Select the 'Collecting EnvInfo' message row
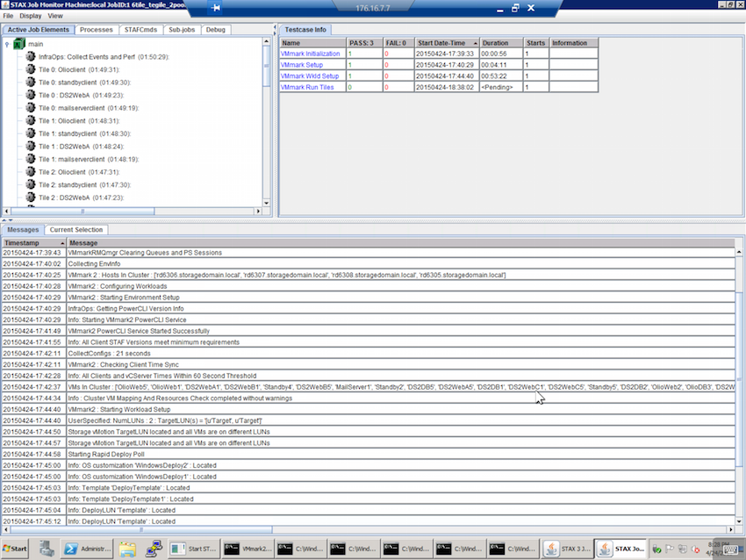 click(x=369, y=263)
